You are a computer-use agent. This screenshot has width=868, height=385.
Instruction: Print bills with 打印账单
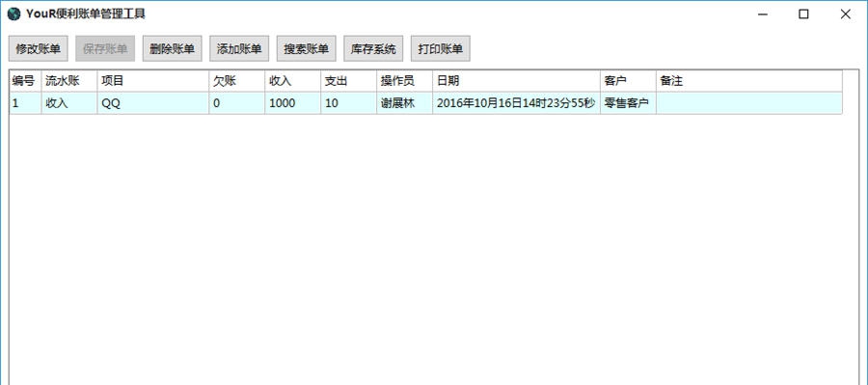(x=440, y=49)
